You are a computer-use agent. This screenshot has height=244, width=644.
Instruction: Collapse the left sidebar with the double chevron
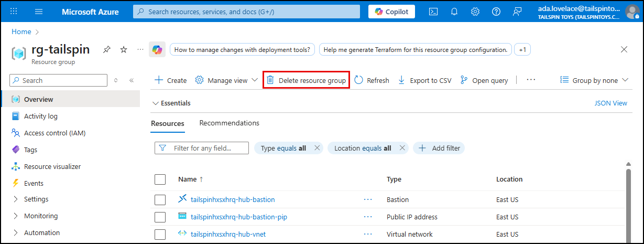[132, 80]
